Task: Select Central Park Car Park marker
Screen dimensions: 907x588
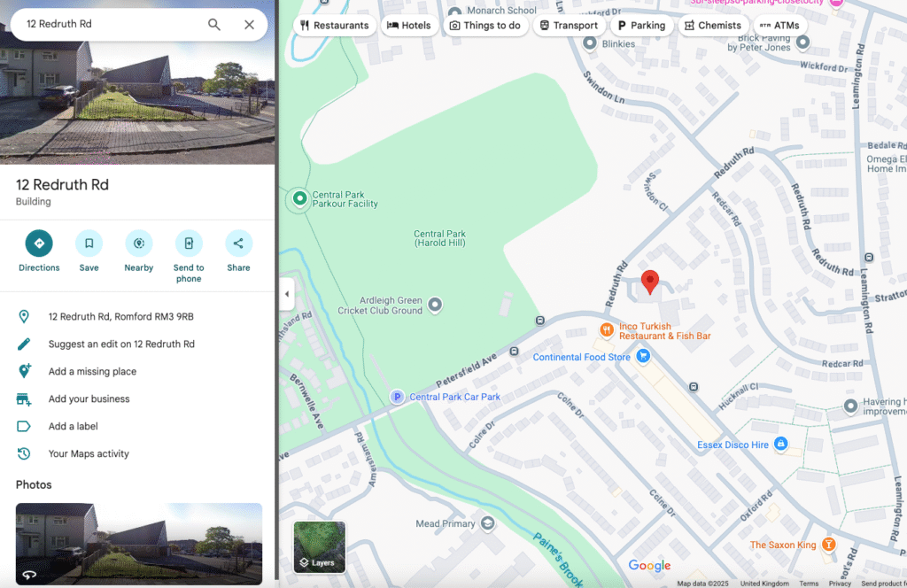Action: click(x=397, y=397)
